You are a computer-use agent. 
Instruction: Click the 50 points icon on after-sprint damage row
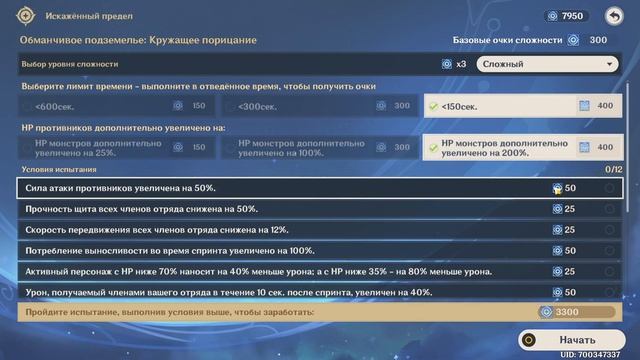click(557, 292)
